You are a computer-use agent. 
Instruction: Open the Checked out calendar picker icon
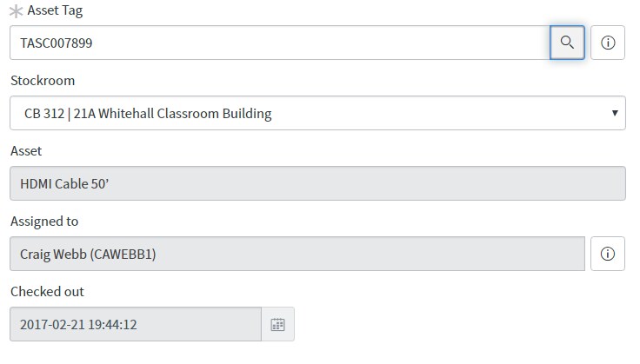(277, 324)
